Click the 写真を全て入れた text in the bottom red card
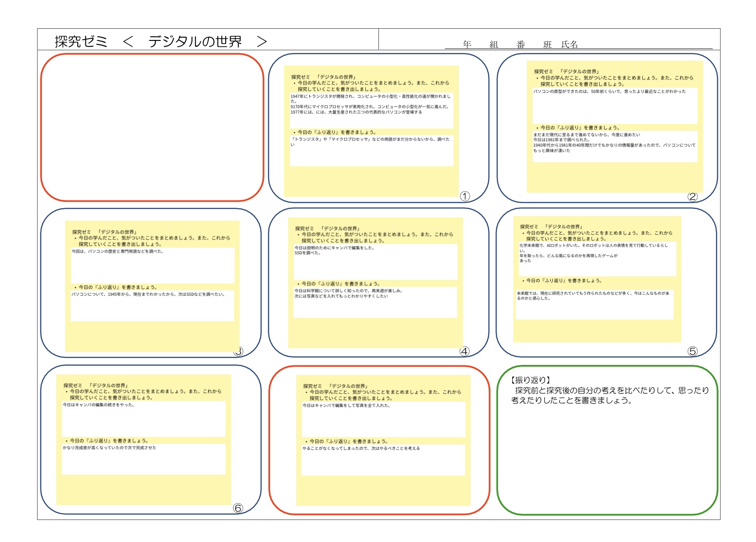The height and width of the screenshot is (542, 756). 347,405
